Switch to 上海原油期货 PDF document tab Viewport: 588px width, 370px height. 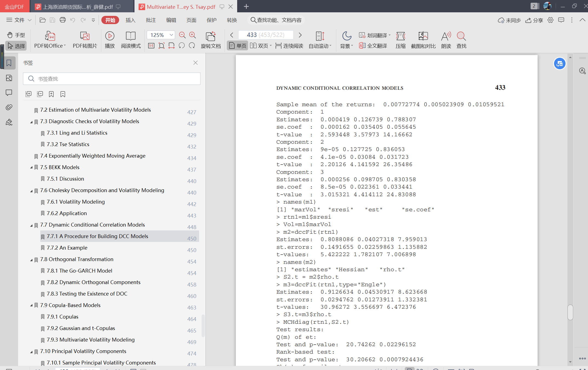[78, 7]
